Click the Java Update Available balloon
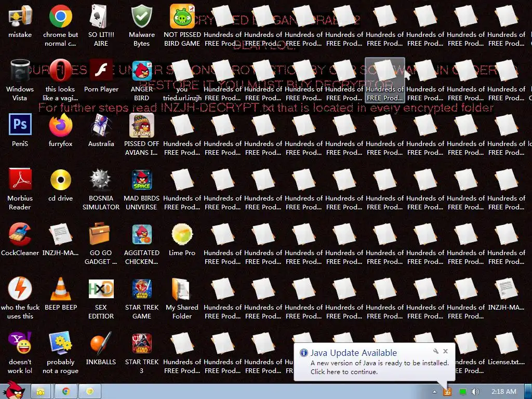532x399 pixels. coord(374,362)
